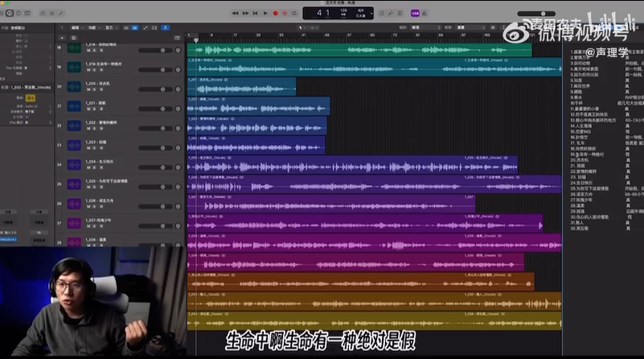Click the purple 1234 count-in button

[415, 13]
